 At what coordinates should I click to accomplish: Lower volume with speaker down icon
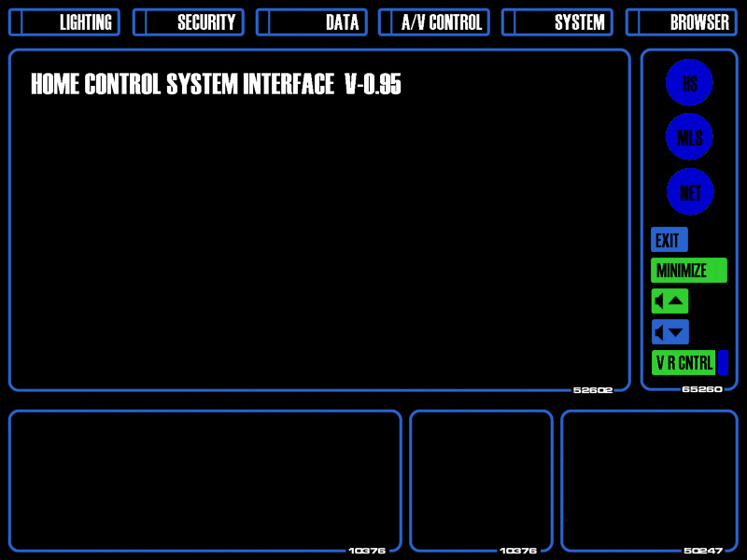point(669,332)
